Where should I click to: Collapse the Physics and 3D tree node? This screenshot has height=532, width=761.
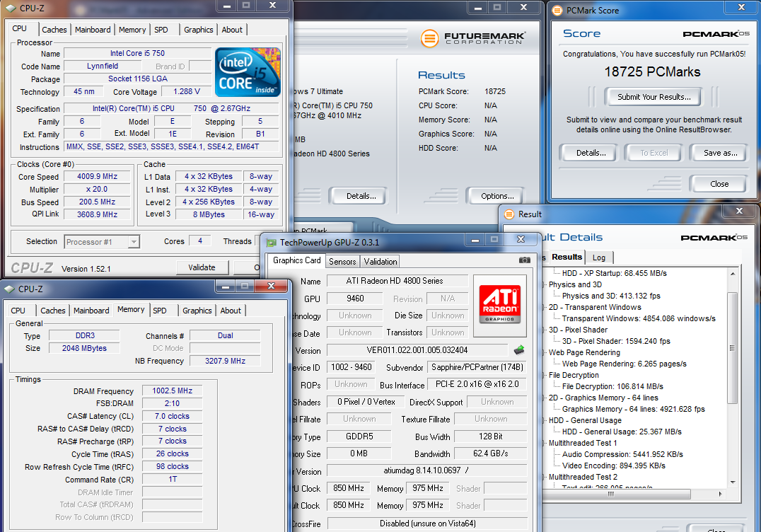(x=544, y=285)
